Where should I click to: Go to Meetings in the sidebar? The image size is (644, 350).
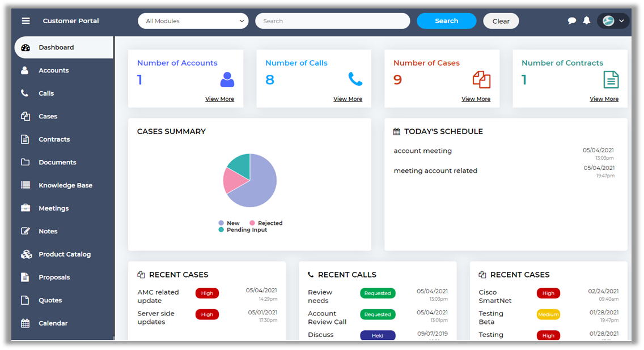(53, 208)
